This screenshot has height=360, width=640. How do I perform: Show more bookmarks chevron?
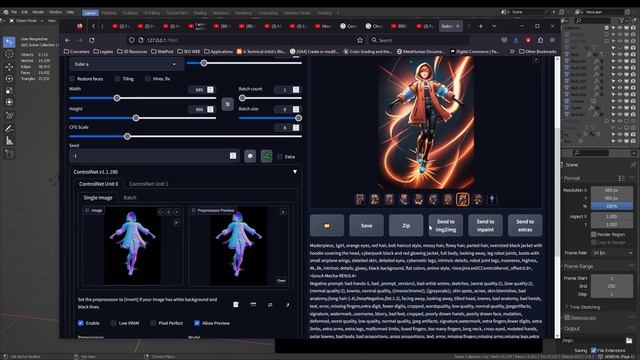[x=512, y=51]
